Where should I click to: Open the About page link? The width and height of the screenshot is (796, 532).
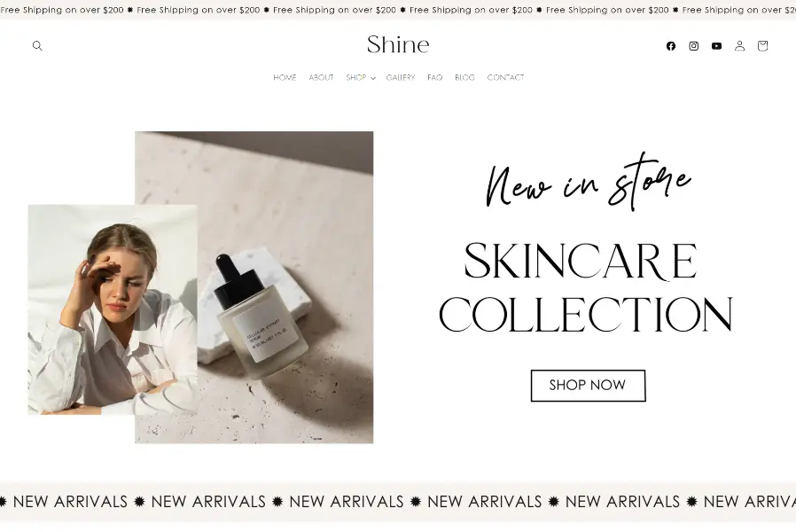tap(321, 78)
